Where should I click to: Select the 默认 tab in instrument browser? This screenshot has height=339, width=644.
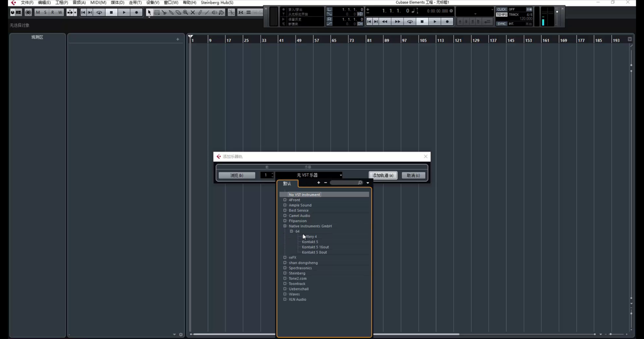287,183
